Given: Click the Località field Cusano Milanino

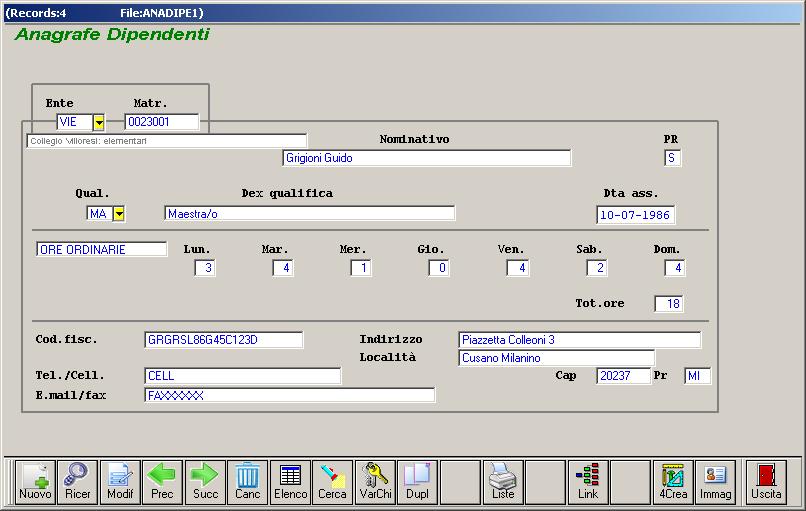Looking at the screenshot, I should click(556, 358).
